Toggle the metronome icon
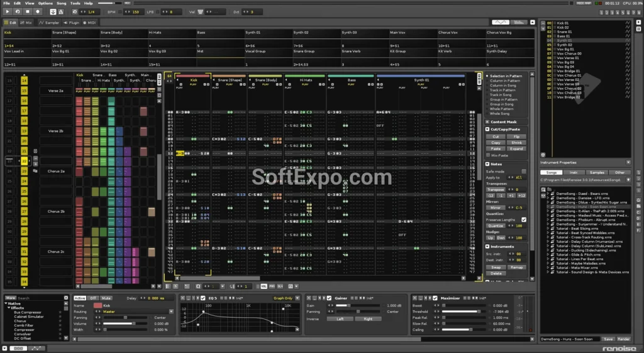This screenshot has width=644, height=353. [x=60, y=12]
